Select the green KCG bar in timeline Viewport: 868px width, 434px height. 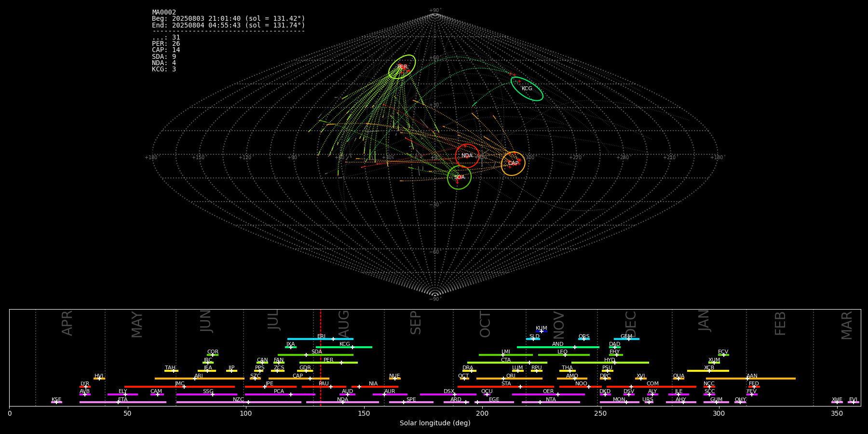point(344,347)
